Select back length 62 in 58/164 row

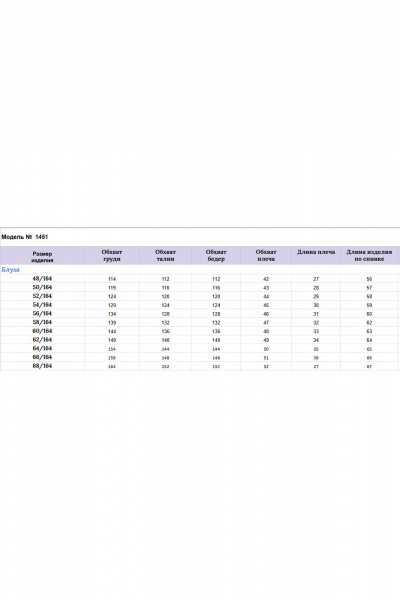(369, 323)
